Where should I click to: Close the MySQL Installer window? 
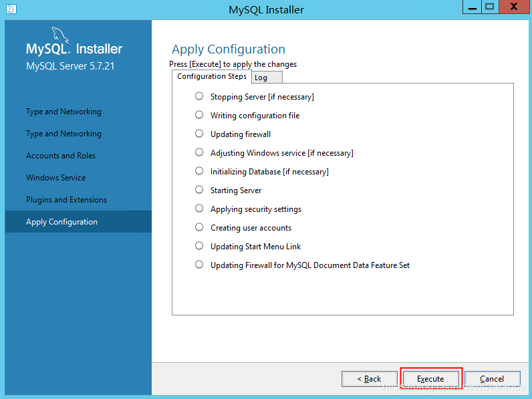(514, 7)
